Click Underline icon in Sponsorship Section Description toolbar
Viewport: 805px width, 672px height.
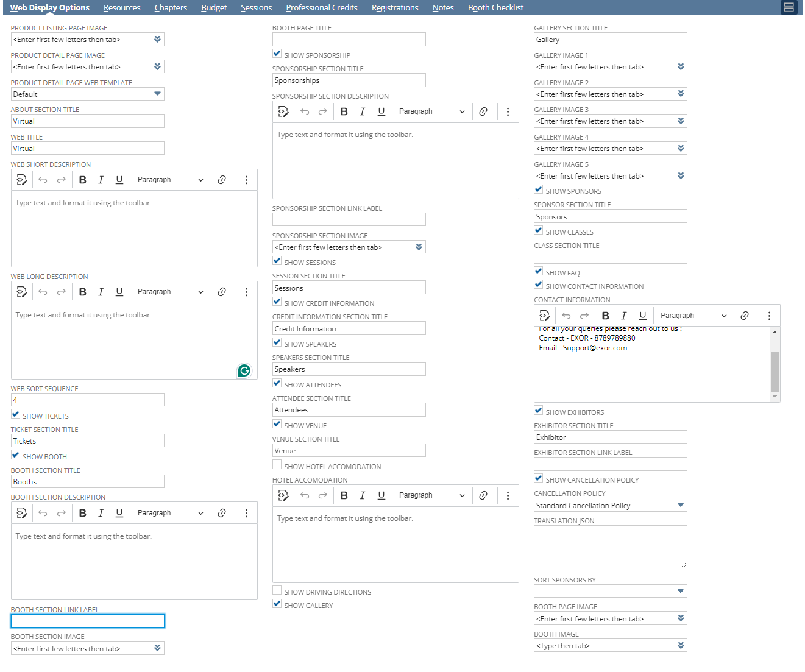(381, 111)
